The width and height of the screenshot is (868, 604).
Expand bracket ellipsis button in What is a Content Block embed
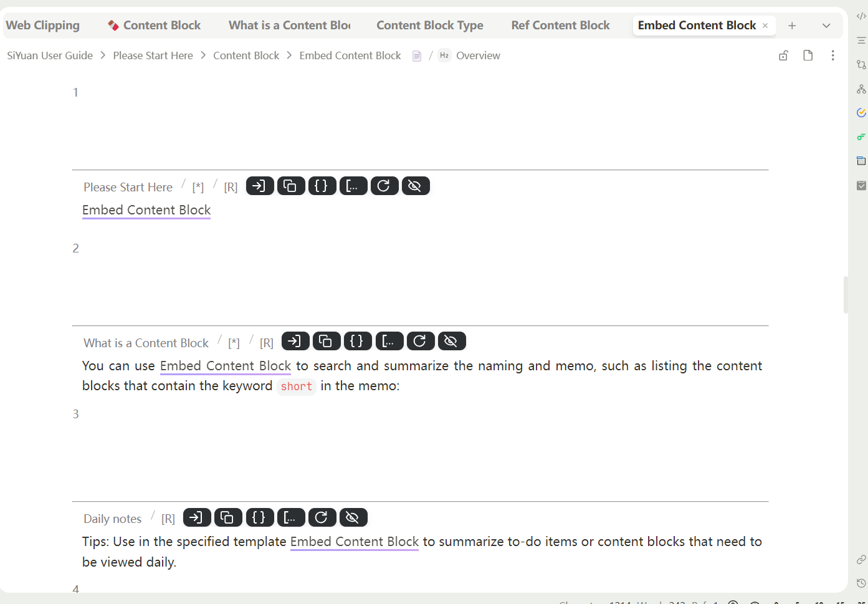(x=389, y=341)
